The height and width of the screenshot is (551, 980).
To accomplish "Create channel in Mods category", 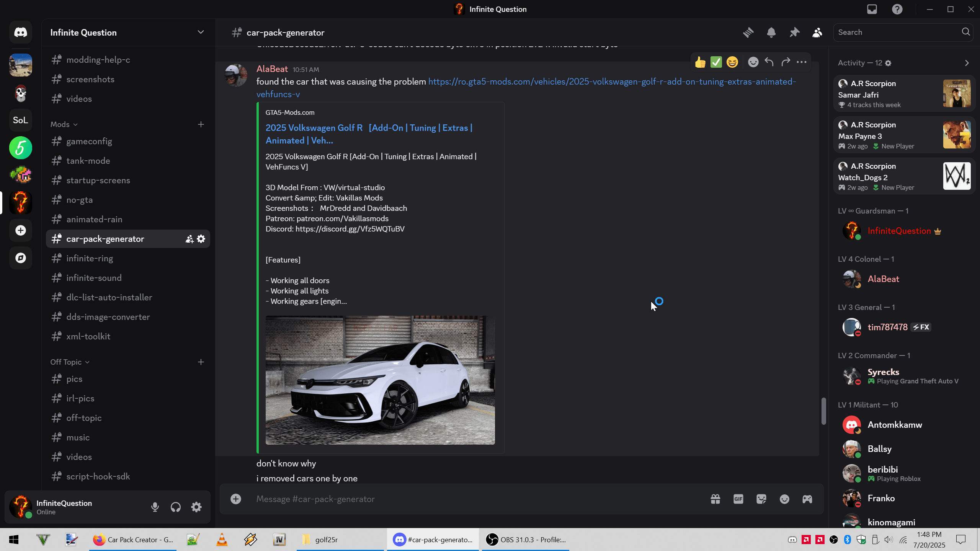I will [201, 124].
